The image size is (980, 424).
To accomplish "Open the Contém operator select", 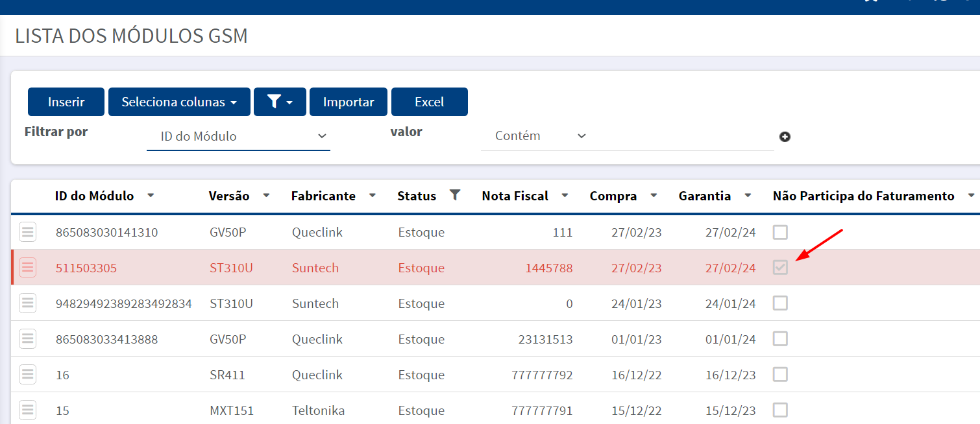I will pyautogui.click(x=540, y=135).
